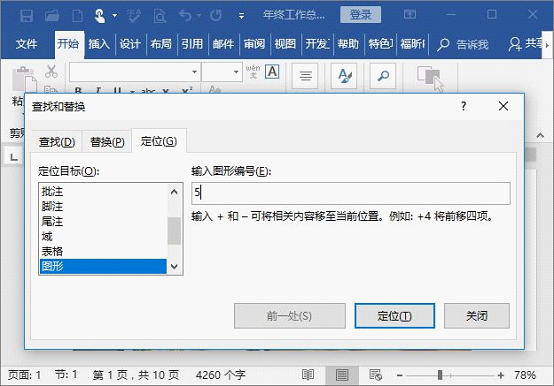The image size is (554, 386).
Task: Click the 共享 share icon
Action: click(x=515, y=44)
